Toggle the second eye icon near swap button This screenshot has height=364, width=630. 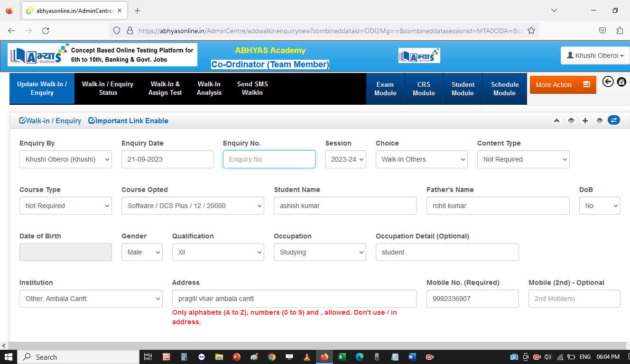point(599,120)
